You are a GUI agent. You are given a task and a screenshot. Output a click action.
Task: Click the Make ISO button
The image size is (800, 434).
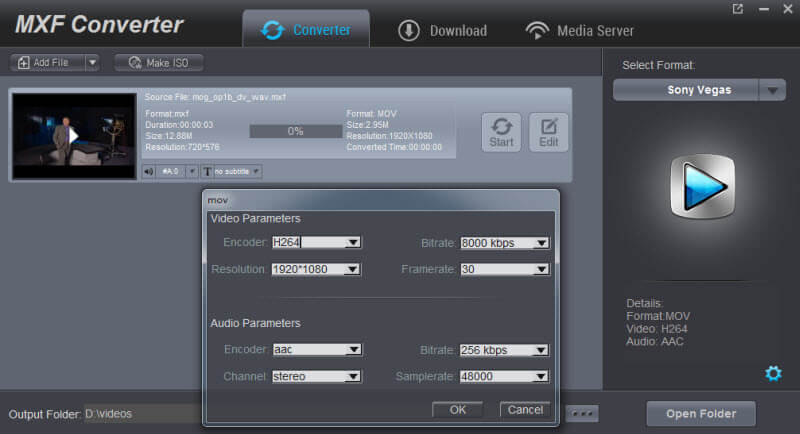click(159, 63)
